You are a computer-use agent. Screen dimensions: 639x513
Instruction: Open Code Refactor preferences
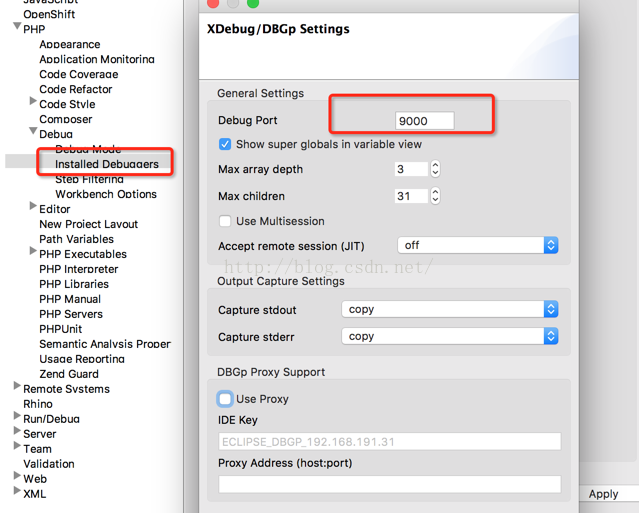(x=75, y=89)
